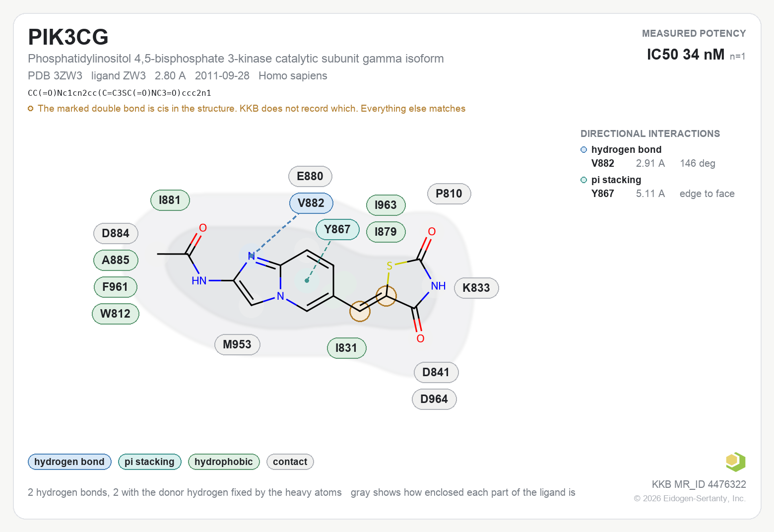Click the V882 row with 2.91 A distance
The width and height of the screenshot is (774, 532).
click(x=653, y=163)
